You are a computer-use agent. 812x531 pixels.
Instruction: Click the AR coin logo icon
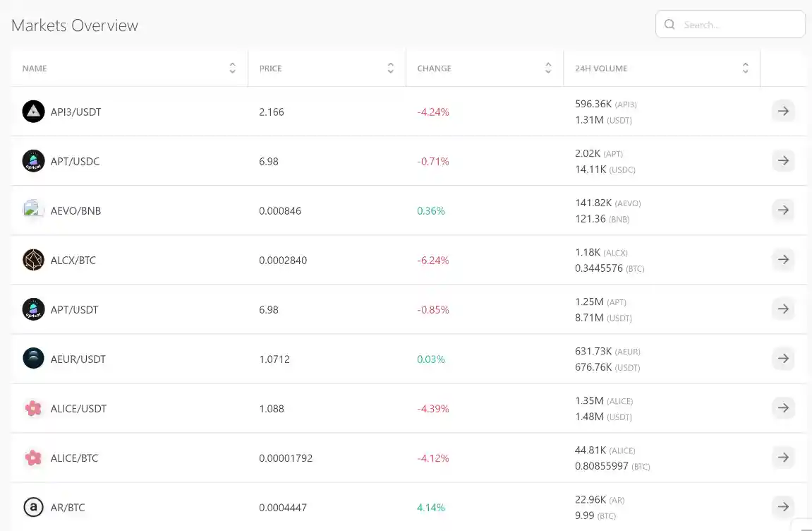(33, 507)
